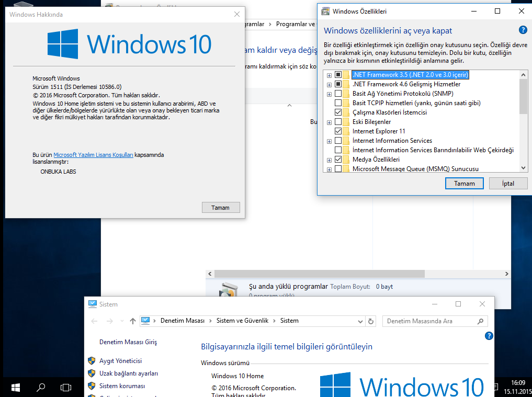532x397 pixels.
Task: Open Microsoft Yazılım Lisans Koşulları link
Action: coord(93,155)
